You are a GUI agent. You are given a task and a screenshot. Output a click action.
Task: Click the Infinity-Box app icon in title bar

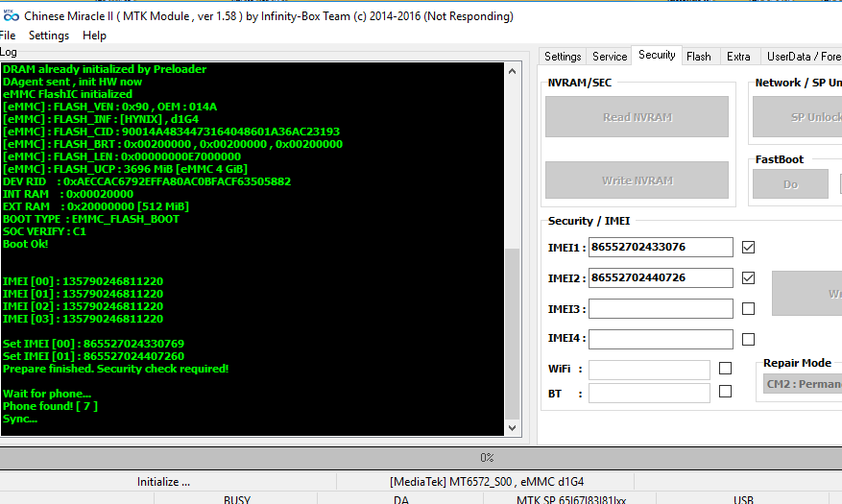tap(11, 16)
